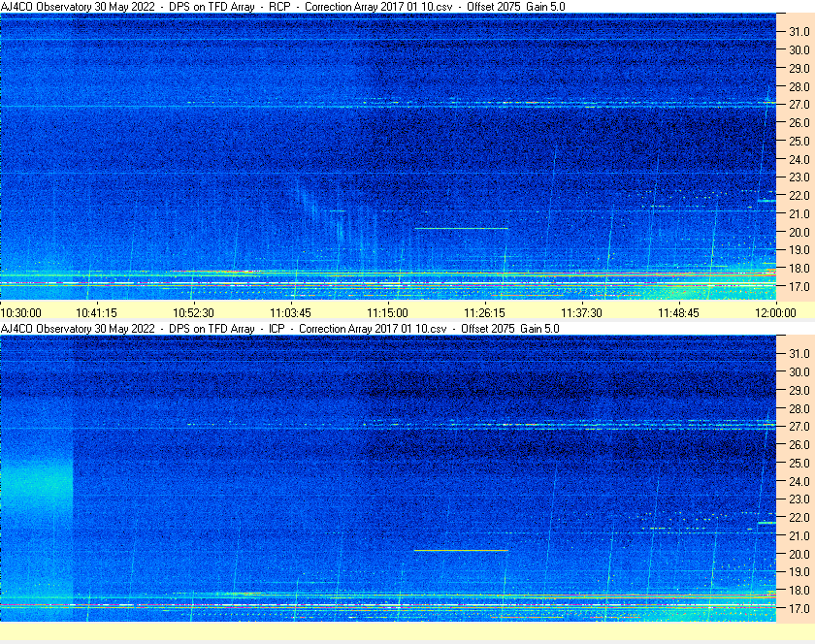Click the 11:48:45 time axis label
Screen dimensions: 815x644
(x=679, y=313)
